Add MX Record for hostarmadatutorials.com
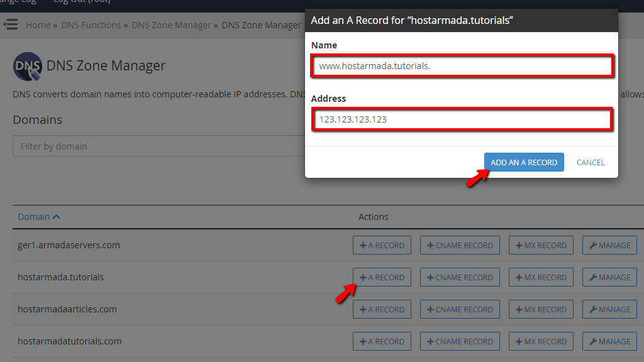Screen dimensions: 644x362 [x=541, y=341]
